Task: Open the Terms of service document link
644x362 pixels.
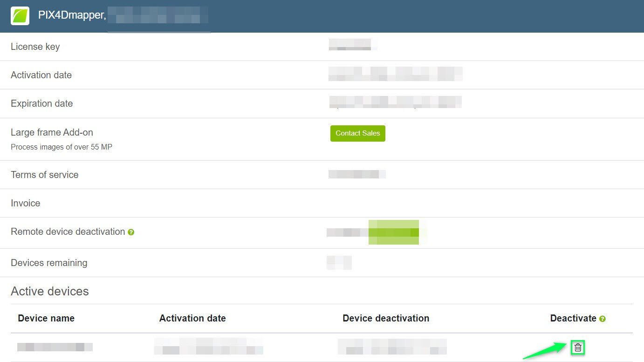Action: 356,174
